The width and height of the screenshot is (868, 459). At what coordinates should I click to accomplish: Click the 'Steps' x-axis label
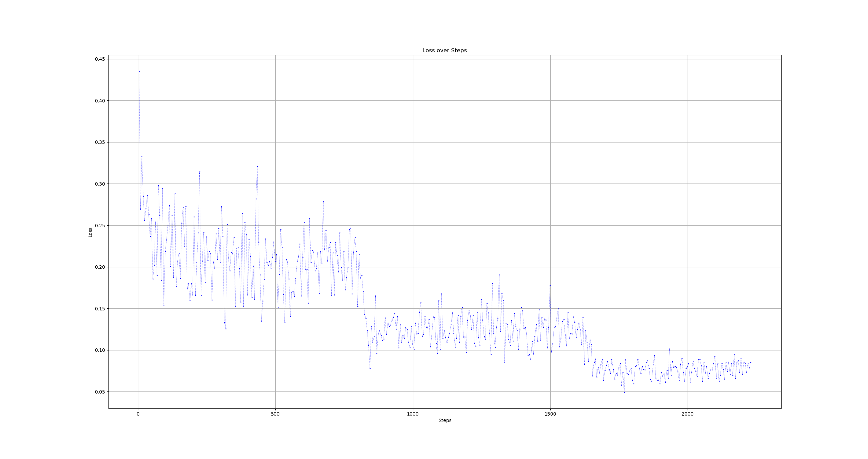(445, 420)
